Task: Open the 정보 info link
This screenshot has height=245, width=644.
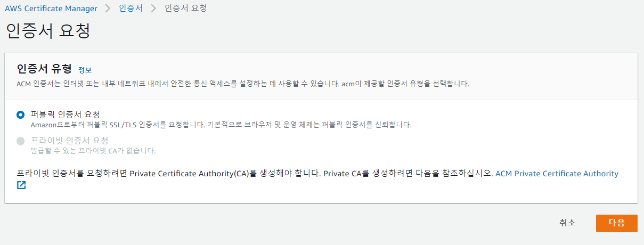Action: pos(85,70)
